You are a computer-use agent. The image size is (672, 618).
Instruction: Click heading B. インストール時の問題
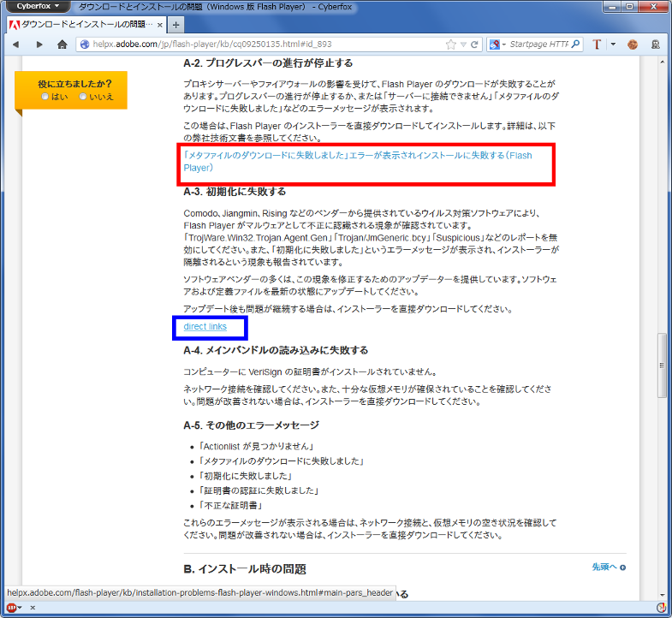point(245,569)
